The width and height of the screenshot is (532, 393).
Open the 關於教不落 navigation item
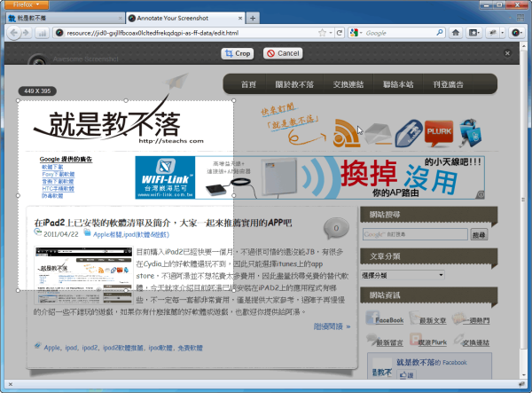coord(294,84)
